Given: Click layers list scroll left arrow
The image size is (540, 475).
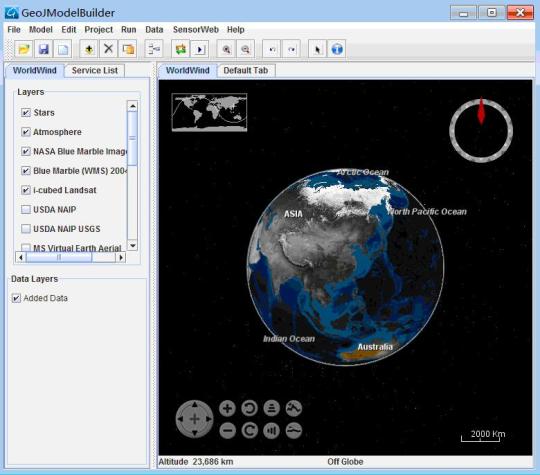Looking at the screenshot, I should click(x=21, y=257).
